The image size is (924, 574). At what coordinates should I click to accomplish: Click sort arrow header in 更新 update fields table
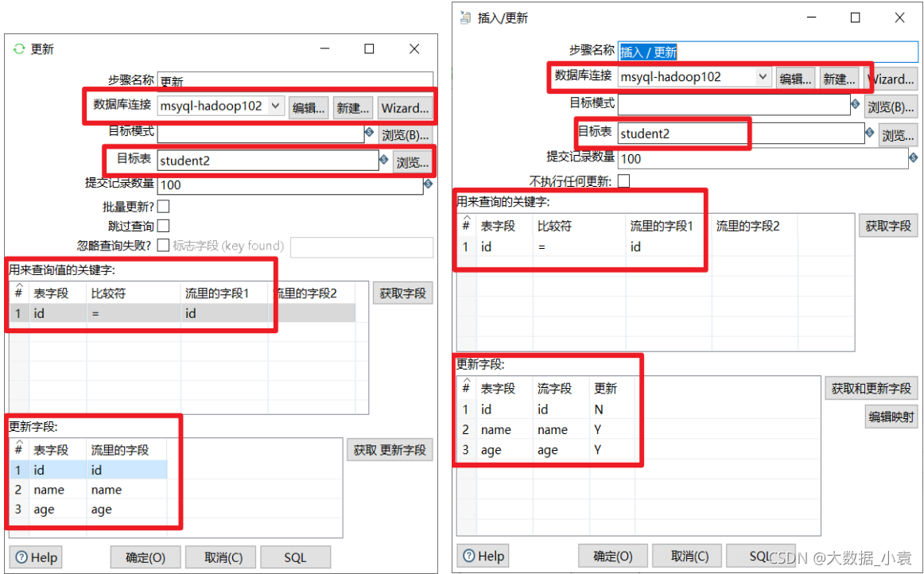[19, 442]
